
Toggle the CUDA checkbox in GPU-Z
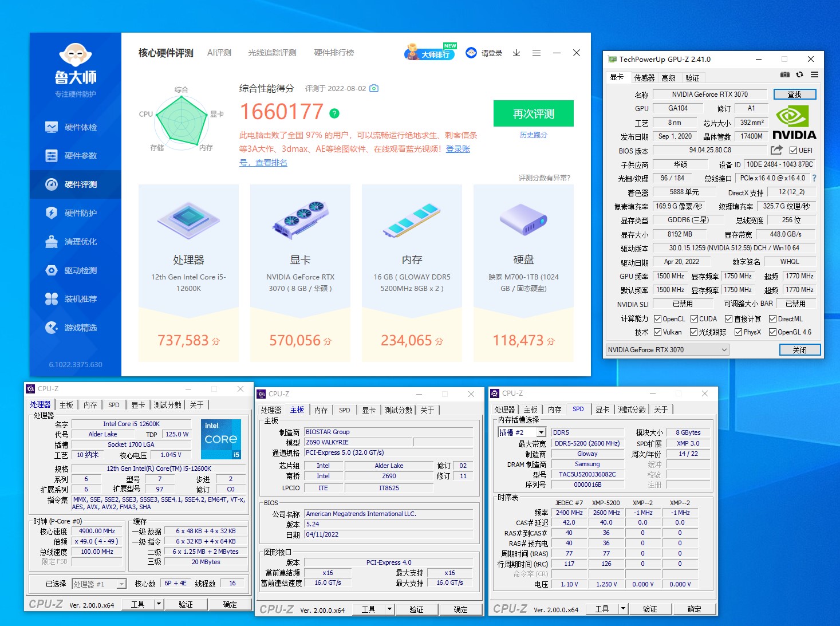pos(694,319)
